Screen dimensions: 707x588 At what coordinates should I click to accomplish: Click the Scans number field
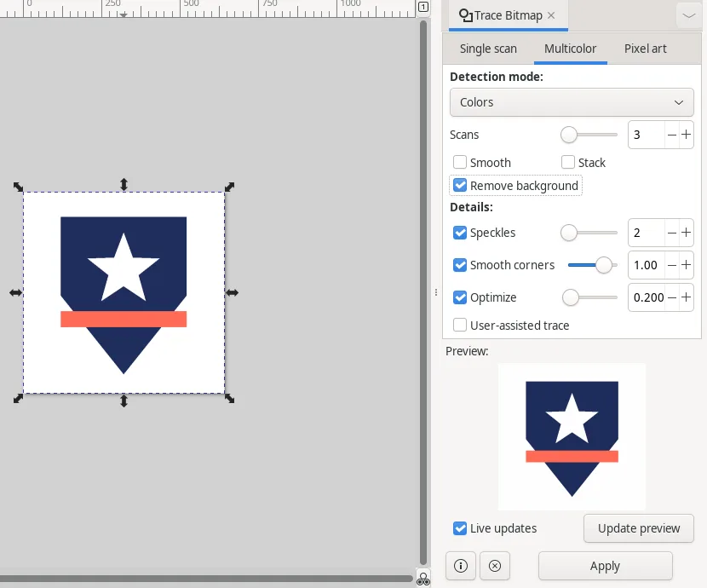click(x=647, y=135)
